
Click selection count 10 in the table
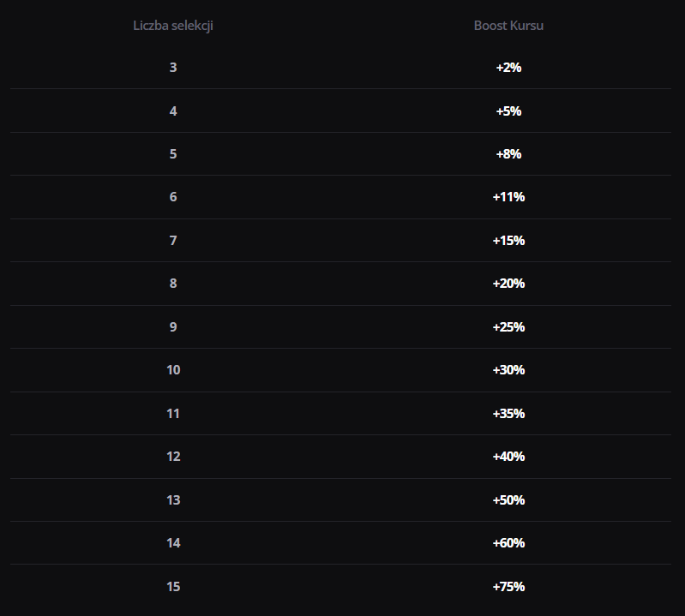click(x=173, y=370)
